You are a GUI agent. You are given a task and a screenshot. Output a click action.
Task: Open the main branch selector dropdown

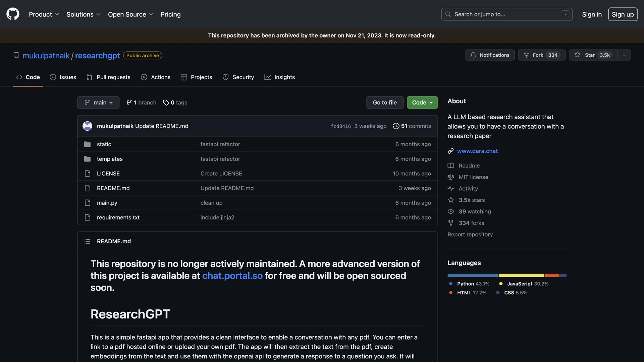(98, 103)
